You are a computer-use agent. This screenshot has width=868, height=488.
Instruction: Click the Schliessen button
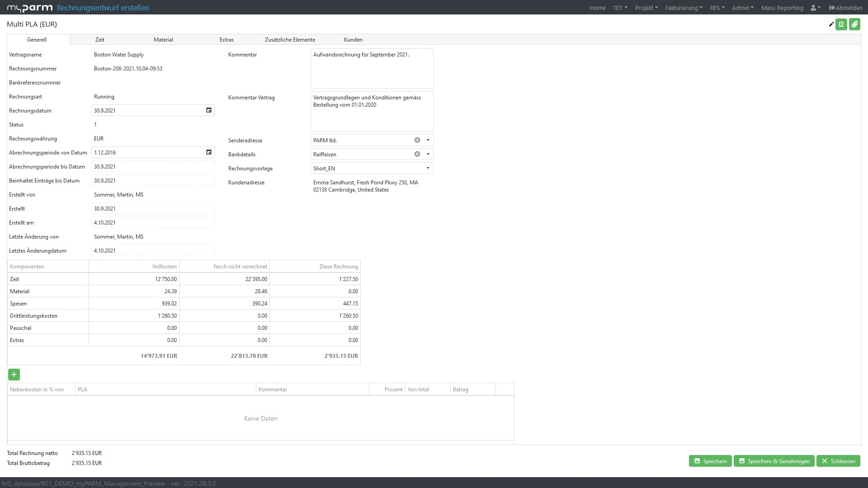pyautogui.click(x=838, y=461)
